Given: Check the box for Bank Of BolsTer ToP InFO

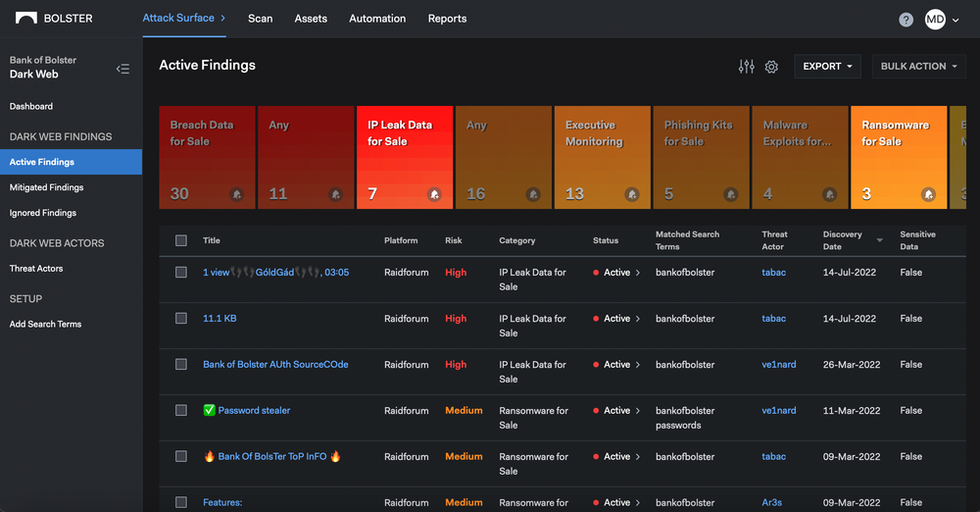Looking at the screenshot, I should (x=181, y=456).
